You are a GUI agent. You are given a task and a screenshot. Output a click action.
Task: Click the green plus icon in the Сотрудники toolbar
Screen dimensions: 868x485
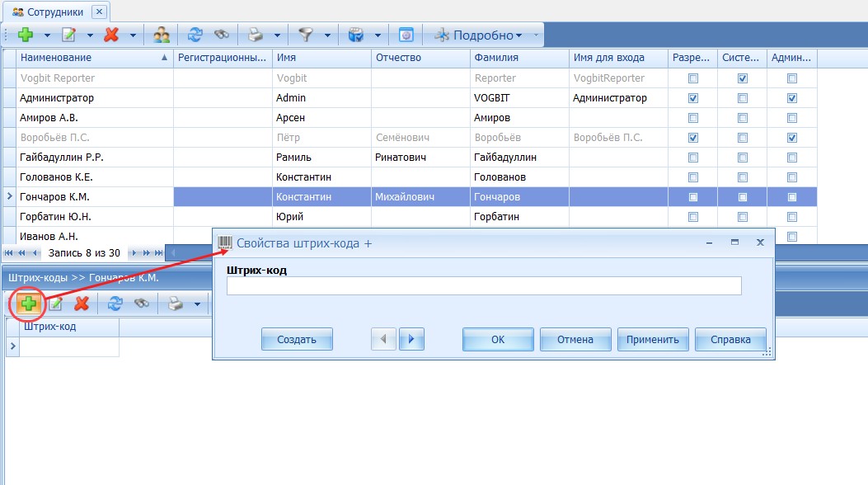point(26,35)
